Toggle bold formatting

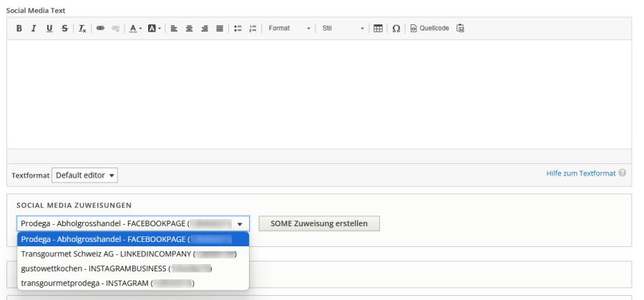[19, 29]
